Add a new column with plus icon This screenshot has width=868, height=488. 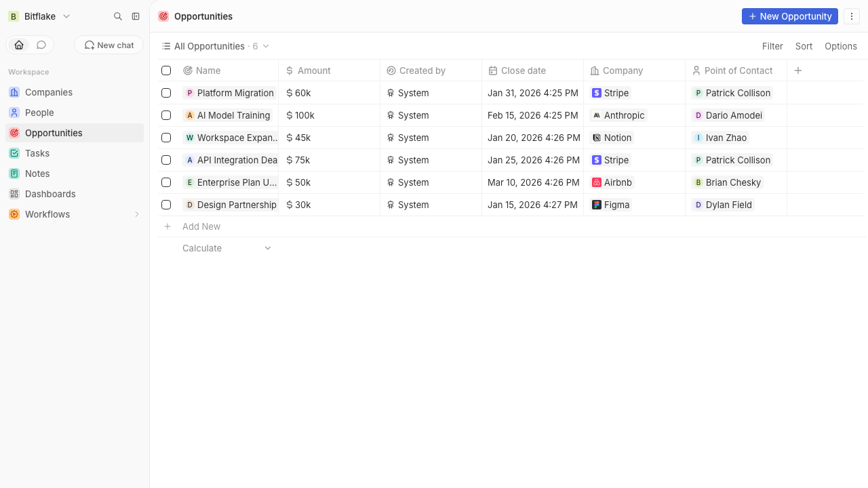pyautogui.click(x=798, y=70)
